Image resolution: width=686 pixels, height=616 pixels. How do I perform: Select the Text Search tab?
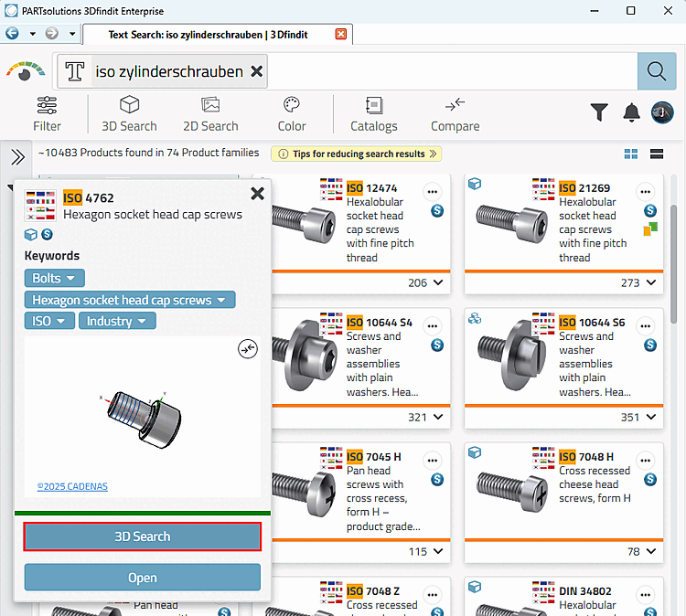point(209,35)
